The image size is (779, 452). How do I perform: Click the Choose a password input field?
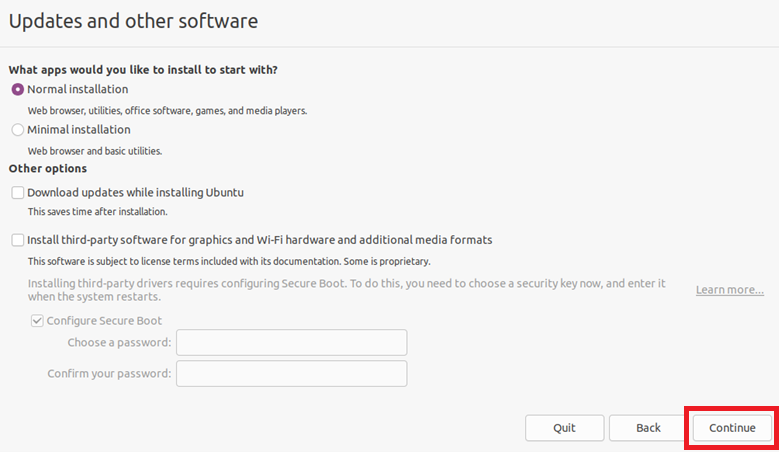[x=291, y=343]
